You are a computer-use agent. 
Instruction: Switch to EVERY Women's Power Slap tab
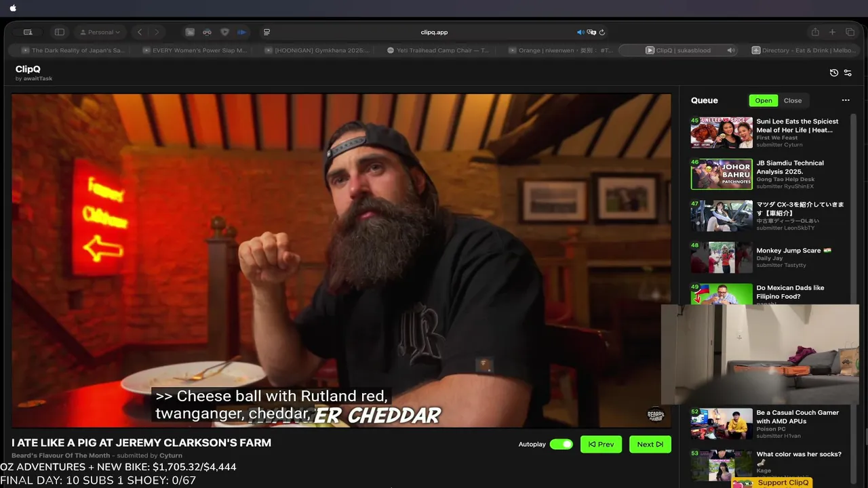[195, 50]
